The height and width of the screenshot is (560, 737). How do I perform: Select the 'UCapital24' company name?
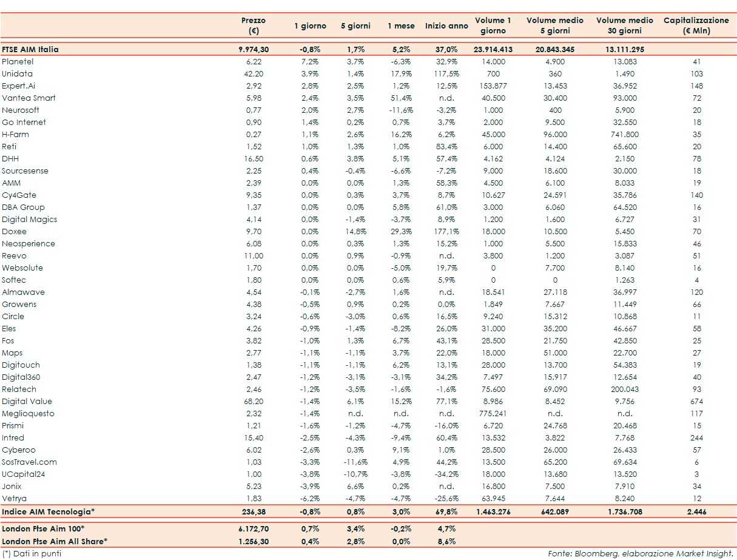pyautogui.click(x=22, y=474)
